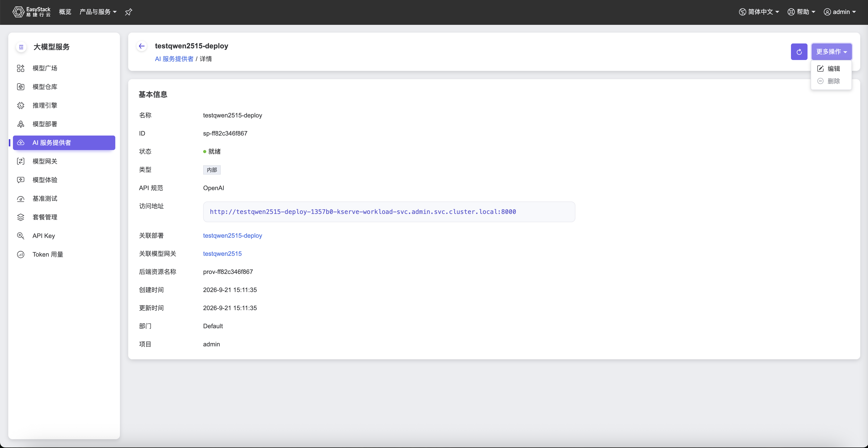Click the 模型部署 rocket icon

pyautogui.click(x=21, y=124)
